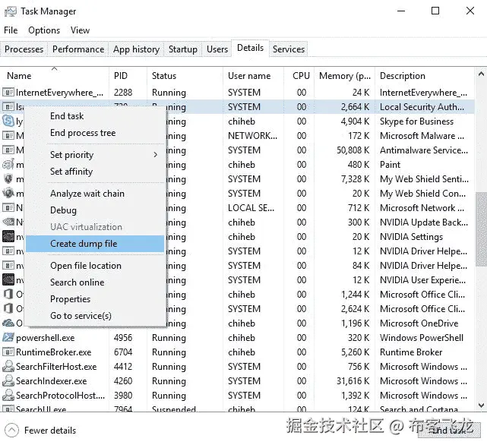Click the Microsoft OneDrive description cell
This screenshot has height=448, width=487.
click(419, 323)
